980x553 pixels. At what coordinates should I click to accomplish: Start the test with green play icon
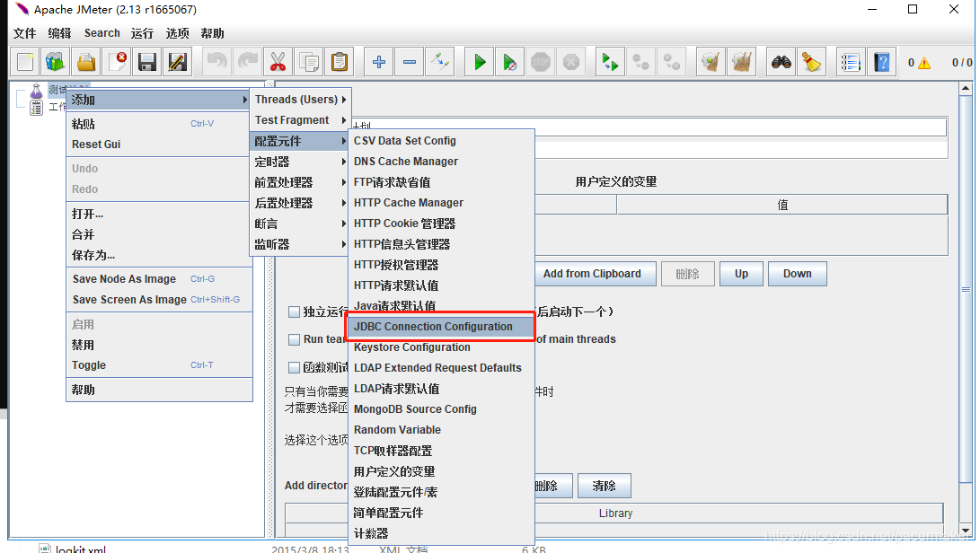click(480, 62)
